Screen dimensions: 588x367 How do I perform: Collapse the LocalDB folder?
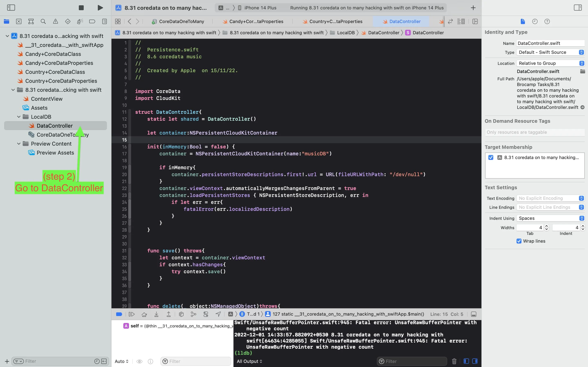tap(19, 117)
